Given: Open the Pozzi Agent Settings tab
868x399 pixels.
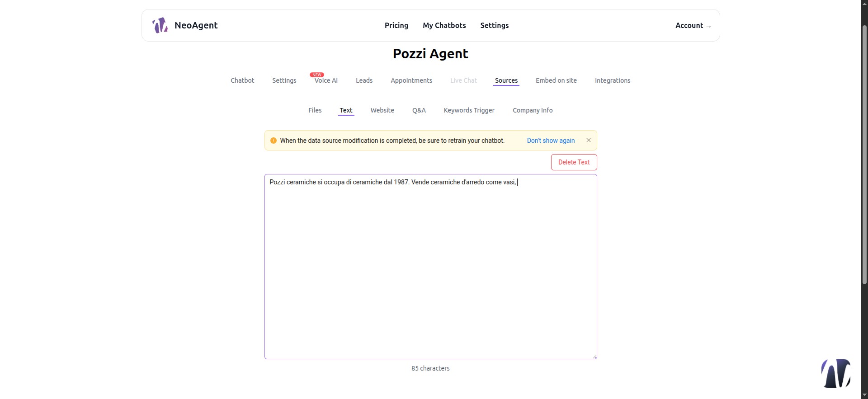Looking at the screenshot, I should [284, 80].
